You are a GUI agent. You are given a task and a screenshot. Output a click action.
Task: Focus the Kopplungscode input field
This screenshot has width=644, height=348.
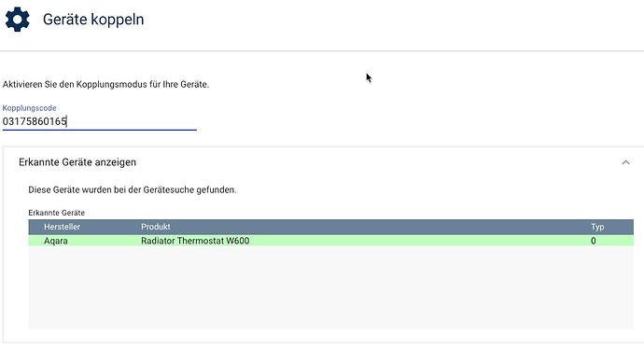[99, 121]
